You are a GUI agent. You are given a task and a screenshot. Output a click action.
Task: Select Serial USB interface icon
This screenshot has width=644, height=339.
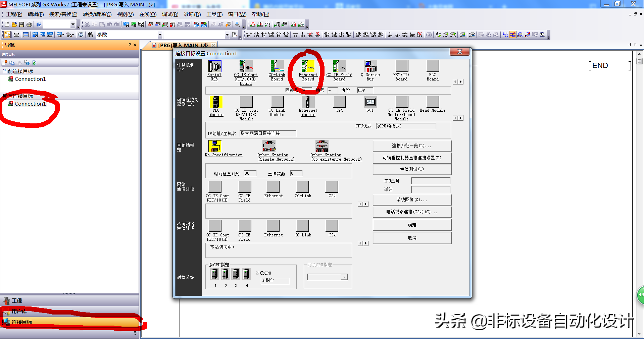(x=214, y=66)
